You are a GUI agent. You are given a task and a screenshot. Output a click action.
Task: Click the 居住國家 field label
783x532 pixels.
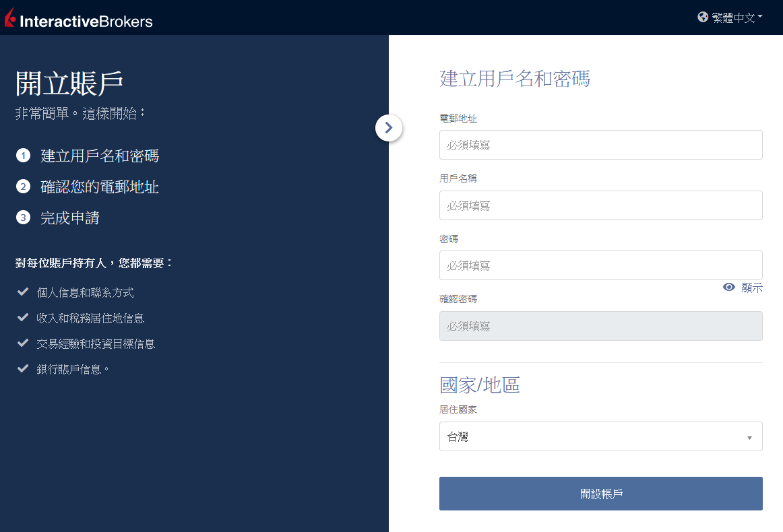click(458, 409)
